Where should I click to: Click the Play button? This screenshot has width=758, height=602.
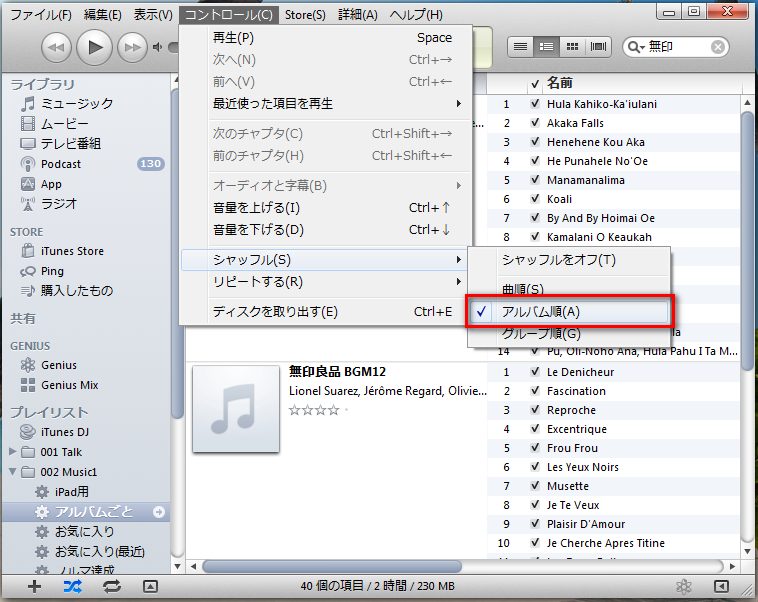95,47
